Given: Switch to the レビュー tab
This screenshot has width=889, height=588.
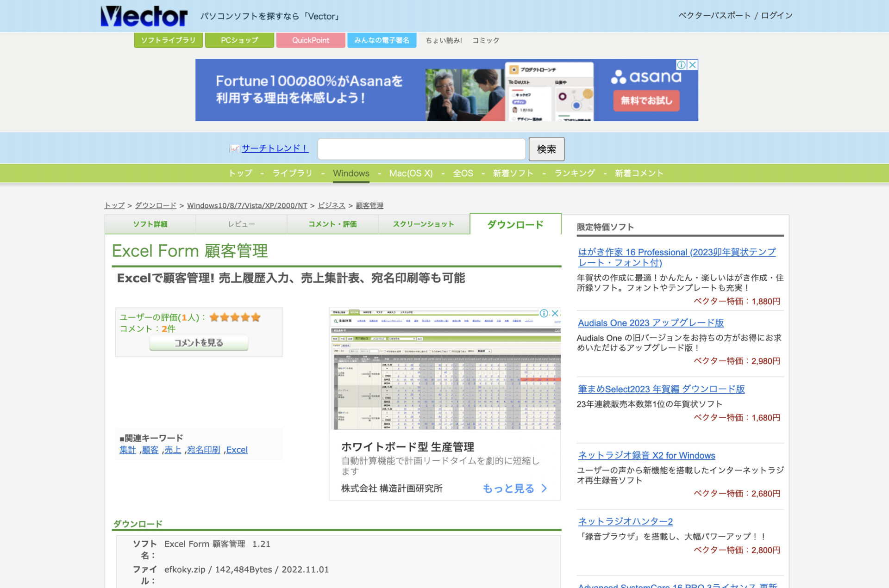Looking at the screenshot, I should click(241, 224).
